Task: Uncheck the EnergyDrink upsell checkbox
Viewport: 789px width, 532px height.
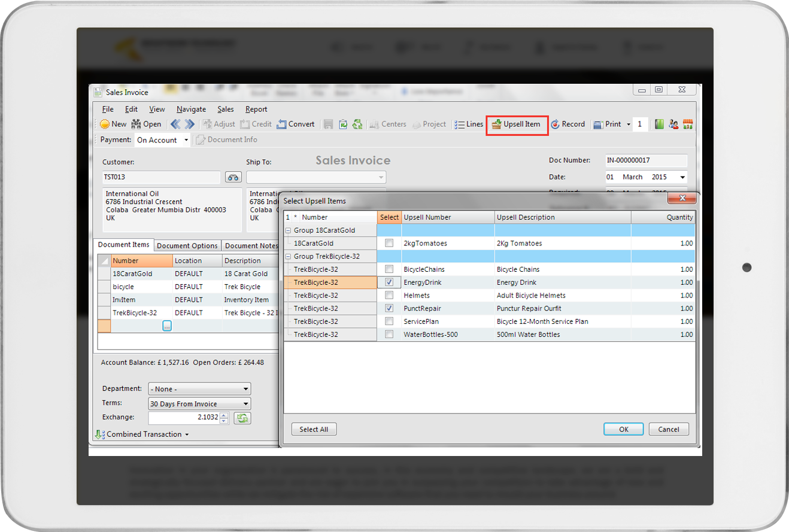Action: (389, 282)
